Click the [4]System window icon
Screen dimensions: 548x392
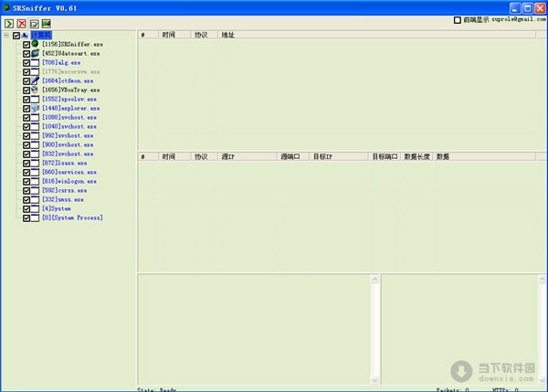click(x=35, y=208)
